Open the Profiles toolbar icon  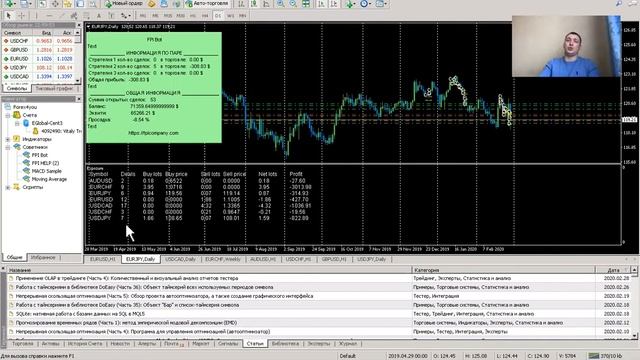(24, 4)
